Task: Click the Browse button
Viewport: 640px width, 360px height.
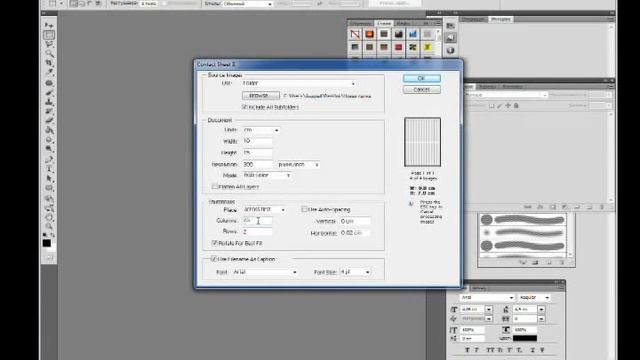Action: (x=261, y=96)
